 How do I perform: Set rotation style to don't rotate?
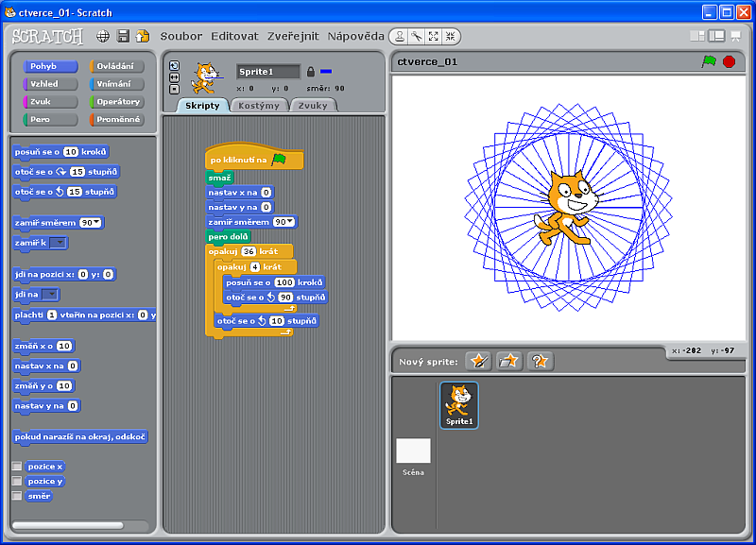(x=175, y=89)
